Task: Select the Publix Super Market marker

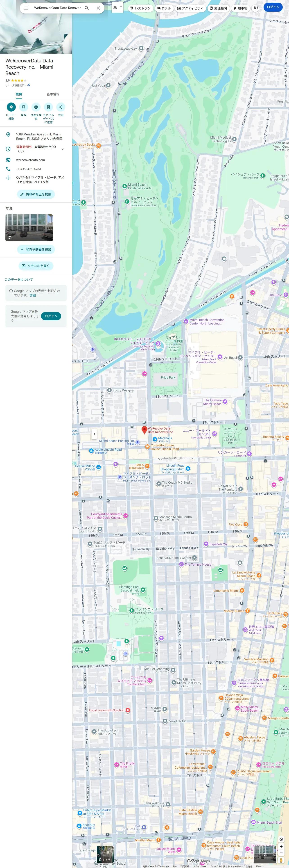Action: (x=80, y=813)
